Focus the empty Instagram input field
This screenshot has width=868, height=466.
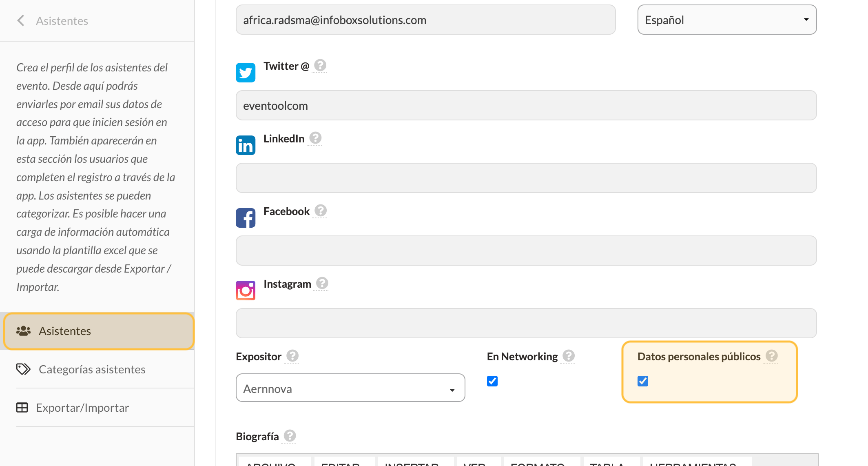click(x=526, y=323)
